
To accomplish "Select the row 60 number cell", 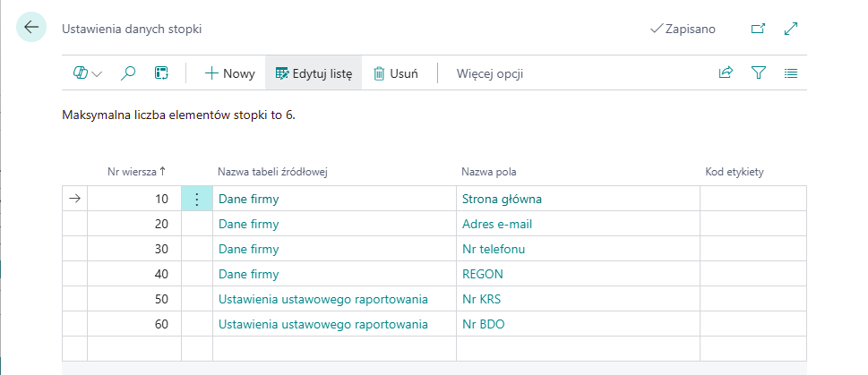I will tap(134, 324).
